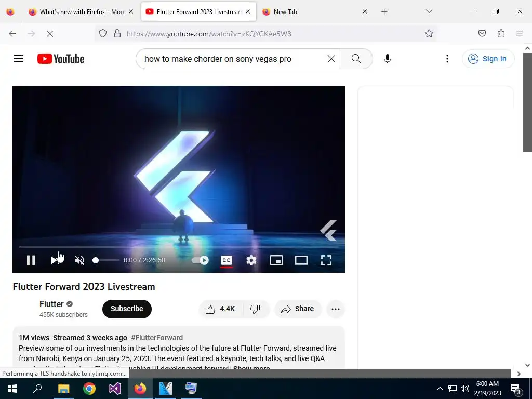
Task: Open YouTube settings three-dot menu
Action: point(447,59)
